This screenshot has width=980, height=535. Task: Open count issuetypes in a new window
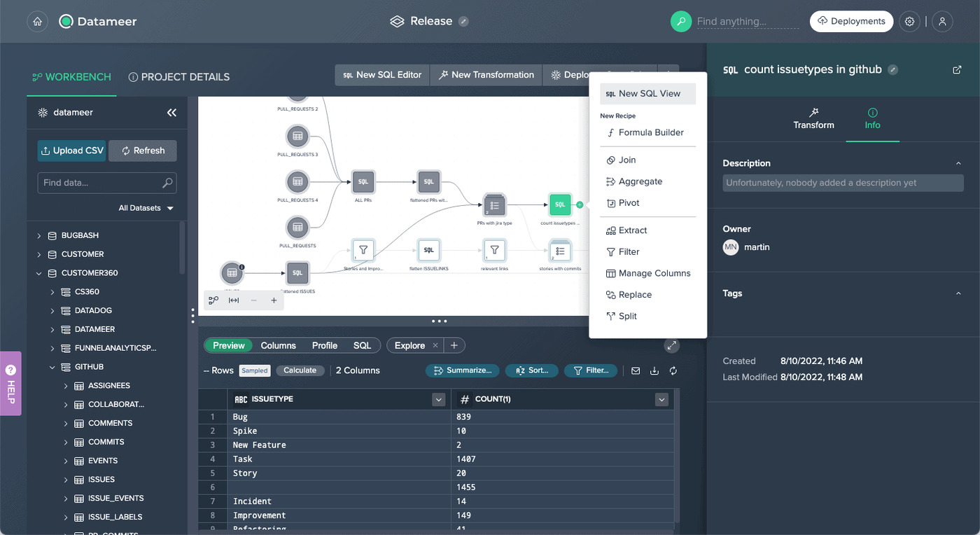click(957, 69)
